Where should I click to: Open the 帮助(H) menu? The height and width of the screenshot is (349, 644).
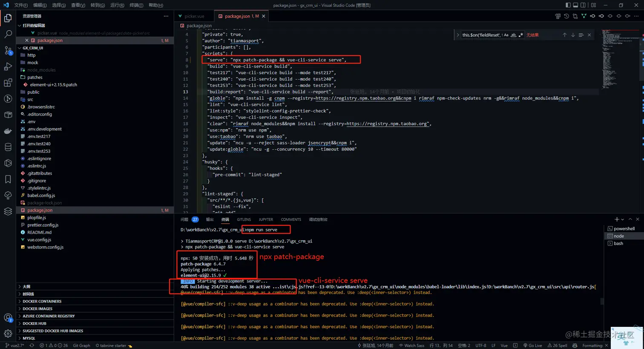pos(156,5)
